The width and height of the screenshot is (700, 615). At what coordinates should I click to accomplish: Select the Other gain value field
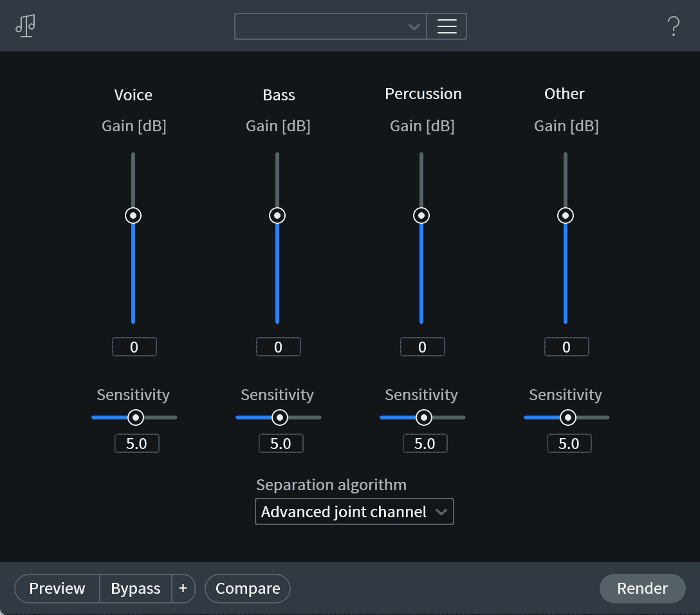coord(567,347)
